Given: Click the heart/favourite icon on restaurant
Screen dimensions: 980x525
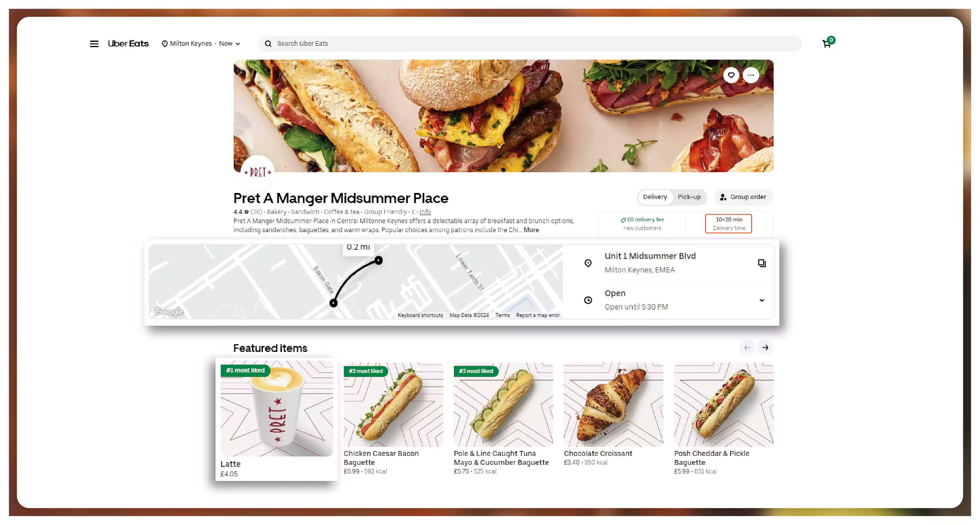Looking at the screenshot, I should [x=730, y=75].
